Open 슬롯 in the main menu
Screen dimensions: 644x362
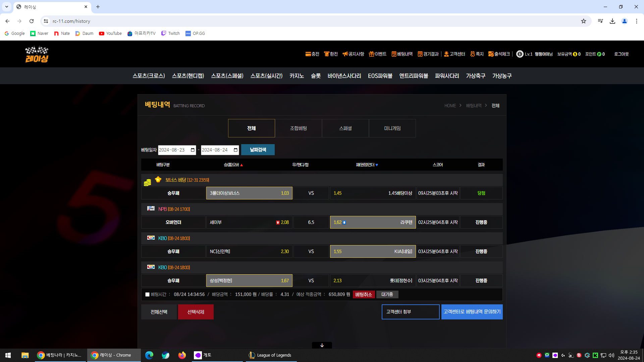tap(316, 76)
